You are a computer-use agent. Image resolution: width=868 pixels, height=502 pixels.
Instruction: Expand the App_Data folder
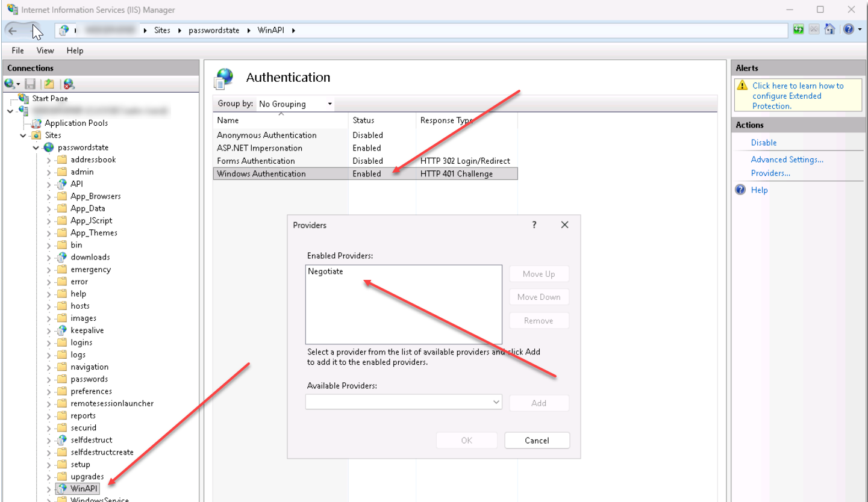(49, 208)
